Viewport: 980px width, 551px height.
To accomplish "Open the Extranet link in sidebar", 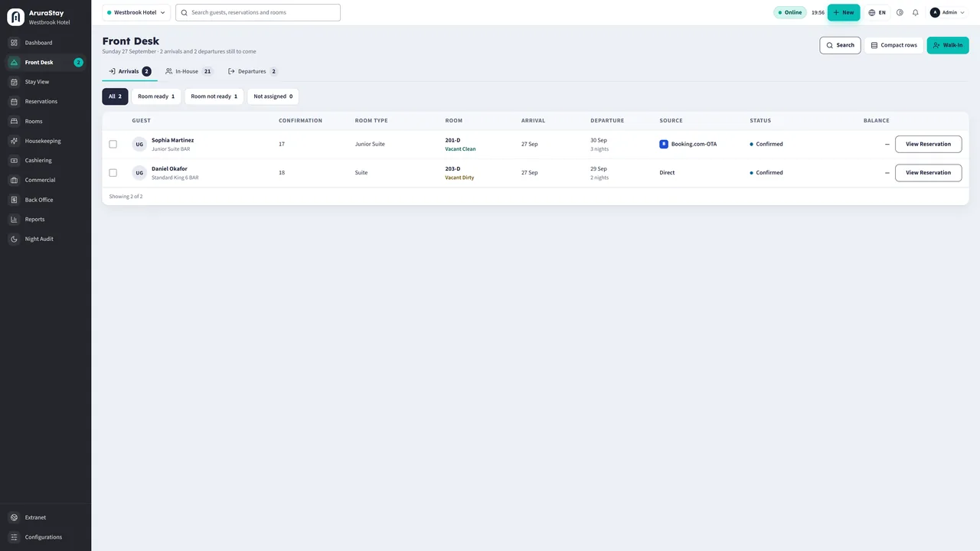I will tap(45, 517).
